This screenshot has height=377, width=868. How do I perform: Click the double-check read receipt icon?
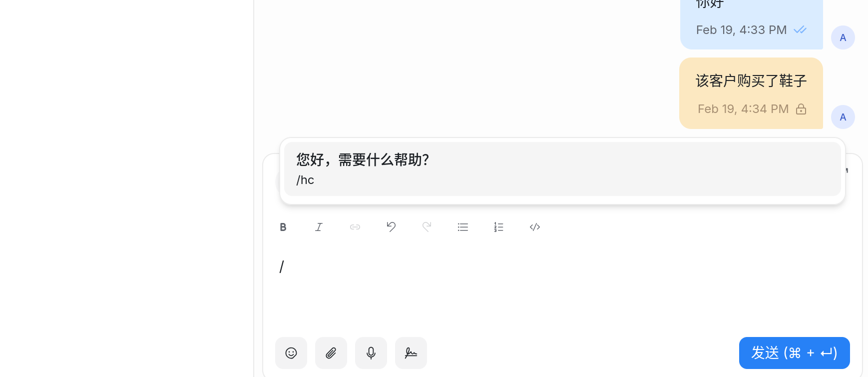[x=800, y=30]
